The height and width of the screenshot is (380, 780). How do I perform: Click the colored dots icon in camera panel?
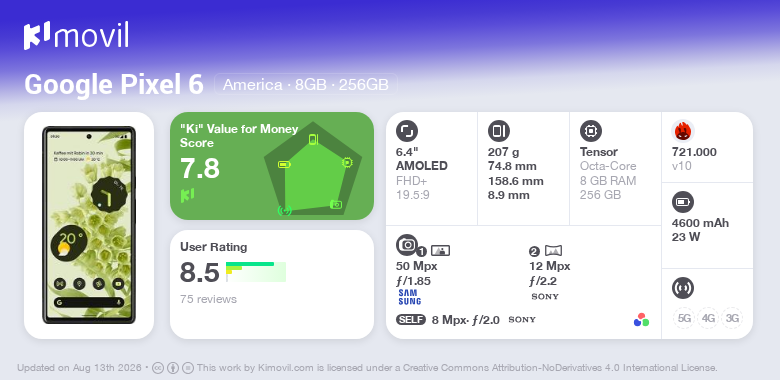[641, 320]
